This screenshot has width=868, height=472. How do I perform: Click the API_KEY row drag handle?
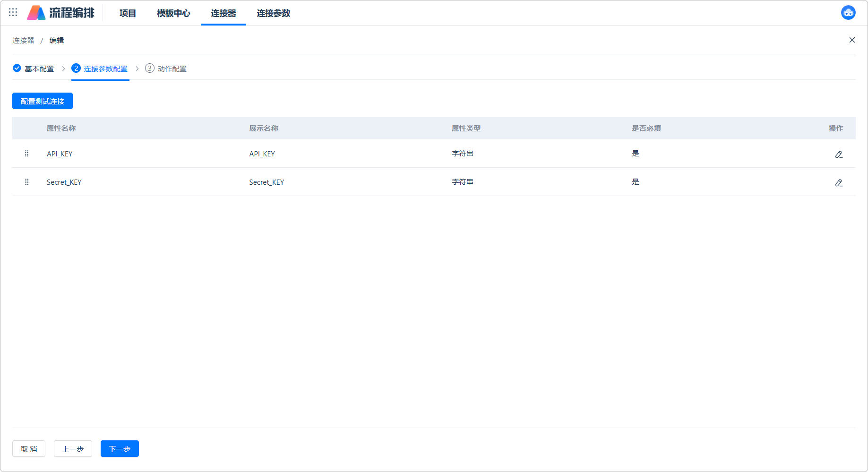pos(27,154)
